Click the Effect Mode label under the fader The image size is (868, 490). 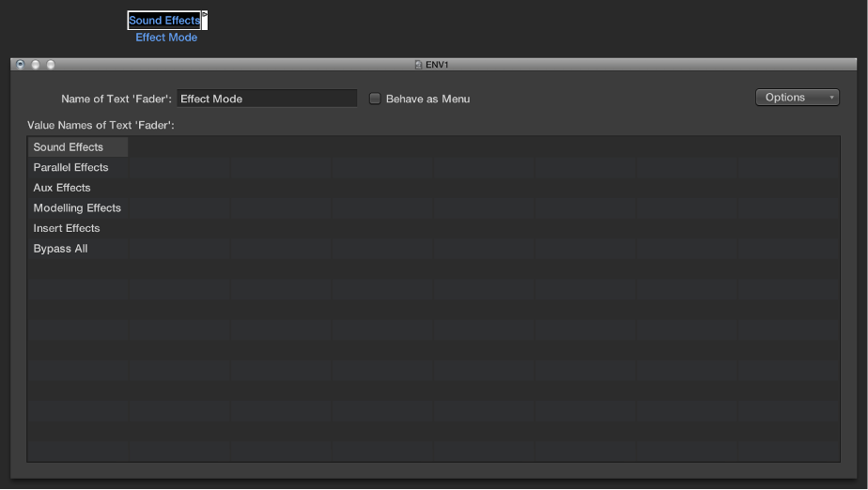coord(166,38)
